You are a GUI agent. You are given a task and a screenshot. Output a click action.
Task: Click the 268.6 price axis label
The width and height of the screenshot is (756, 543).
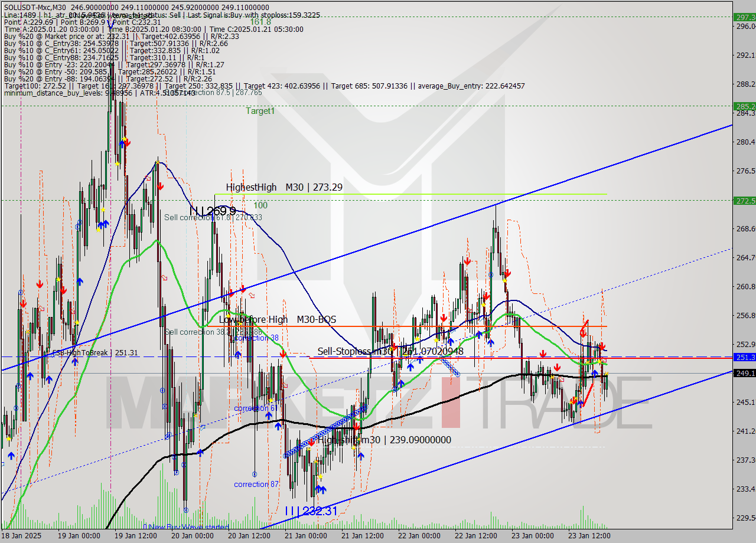746,228
